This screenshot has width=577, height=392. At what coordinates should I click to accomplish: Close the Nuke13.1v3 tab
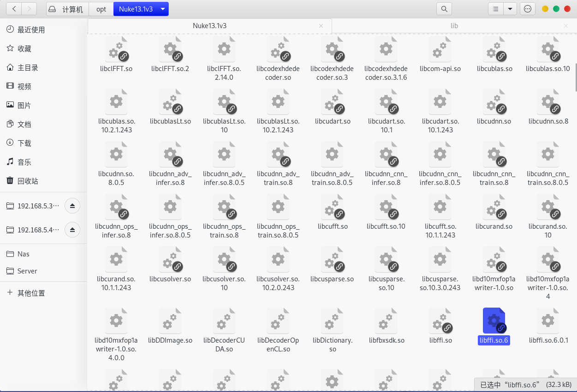click(x=321, y=26)
